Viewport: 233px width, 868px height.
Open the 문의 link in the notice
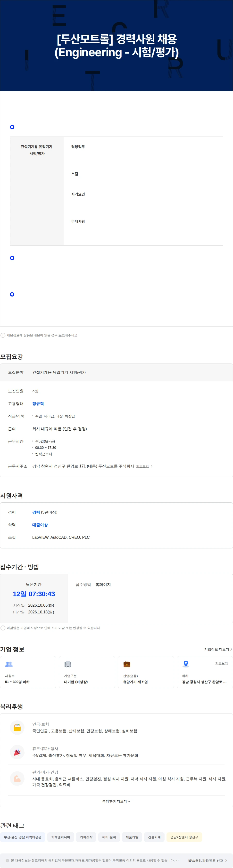pos(61,335)
